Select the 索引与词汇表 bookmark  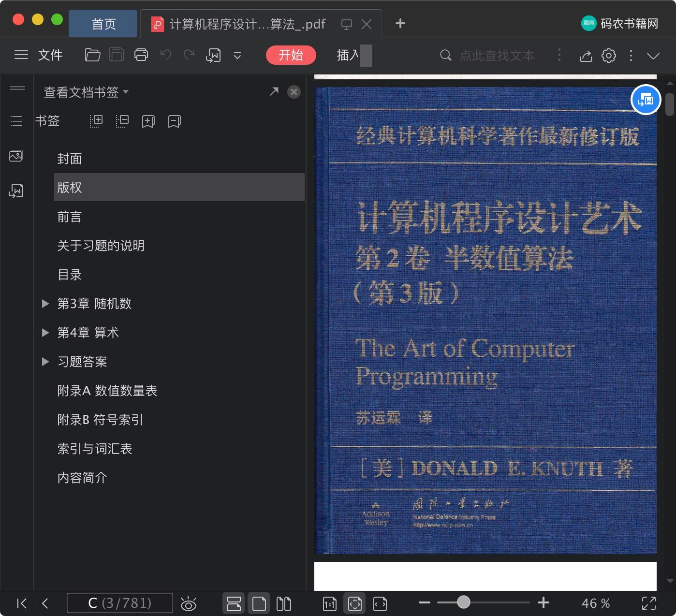[x=95, y=449]
